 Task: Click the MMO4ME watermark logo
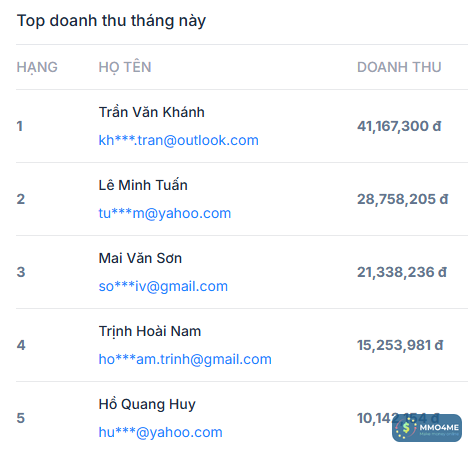(x=427, y=428)
